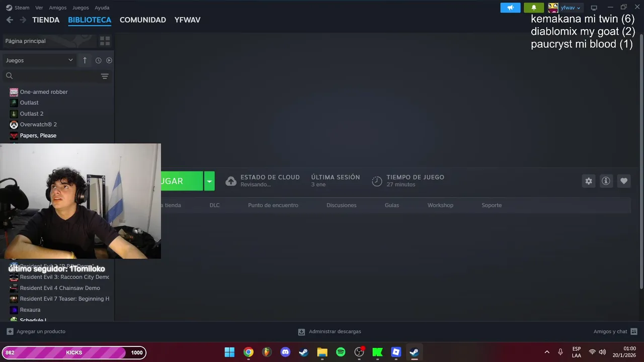
Task: Open Punto de encuentro tab
Action: (x=273, y=205)
